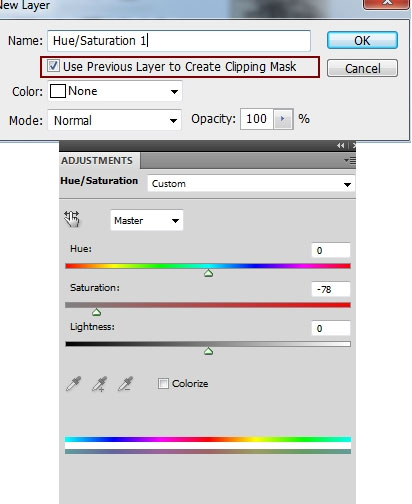This screenshot has height=504, width=412.
Task: Collapse the panel with double-arrow icon
Action: (x=340, y=146)
